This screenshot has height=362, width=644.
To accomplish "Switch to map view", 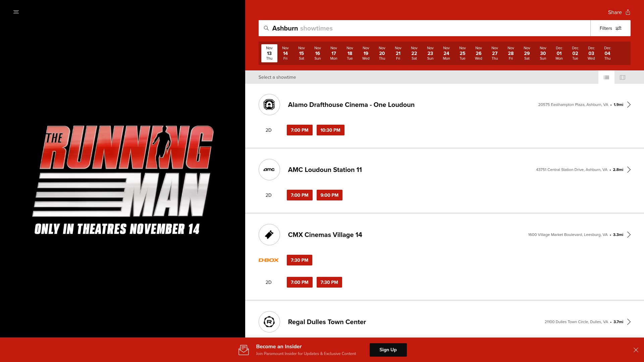I will 623,77.
